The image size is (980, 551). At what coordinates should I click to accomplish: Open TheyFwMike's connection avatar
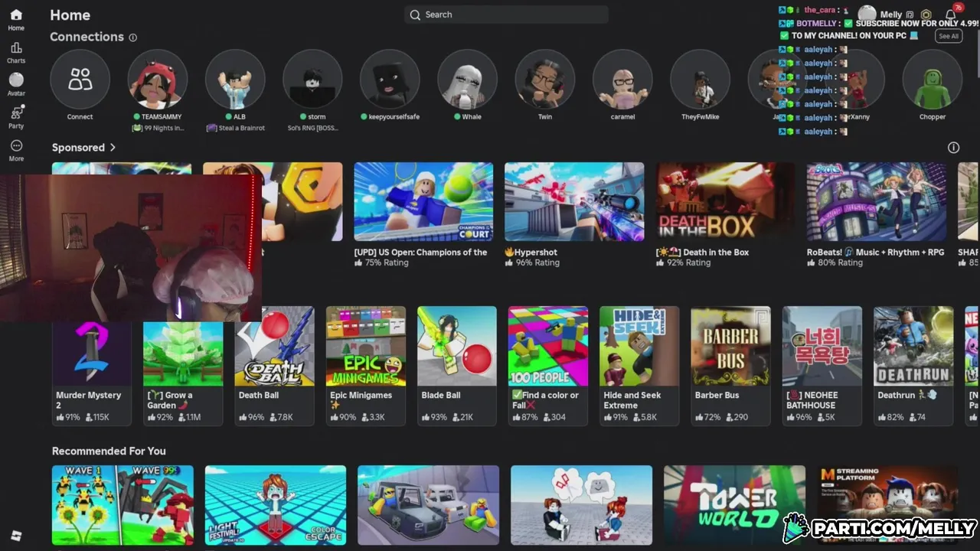pyautogui.click(x=700, y=80)
